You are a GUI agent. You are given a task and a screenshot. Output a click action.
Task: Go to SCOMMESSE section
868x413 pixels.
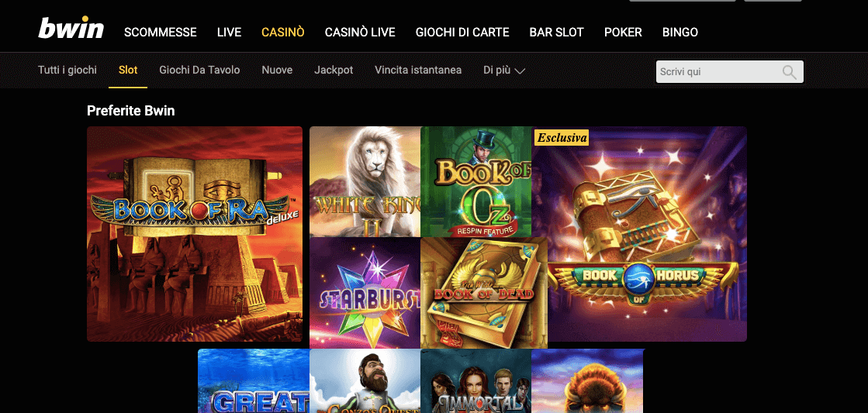click(161, 32)
